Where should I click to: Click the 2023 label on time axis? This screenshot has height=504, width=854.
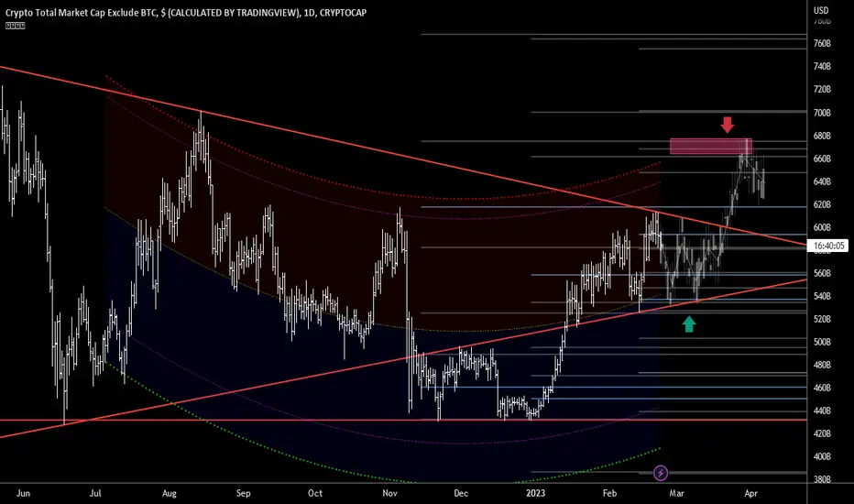coord(535,493)
